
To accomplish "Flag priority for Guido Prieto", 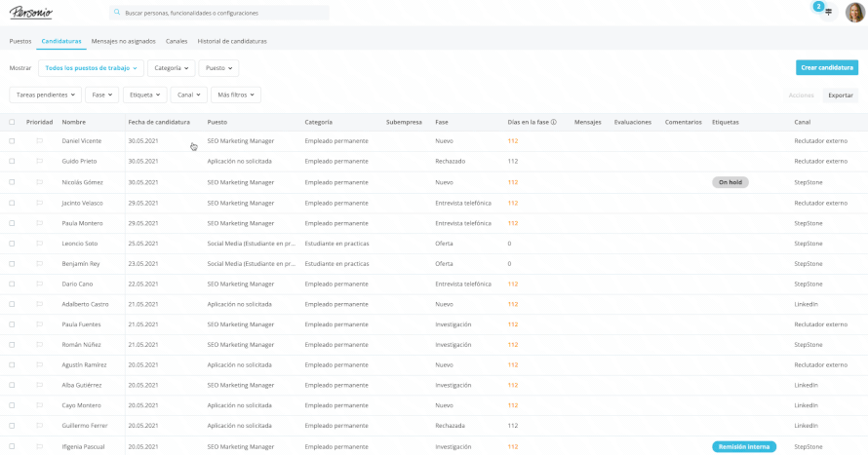I will [40, 162].
